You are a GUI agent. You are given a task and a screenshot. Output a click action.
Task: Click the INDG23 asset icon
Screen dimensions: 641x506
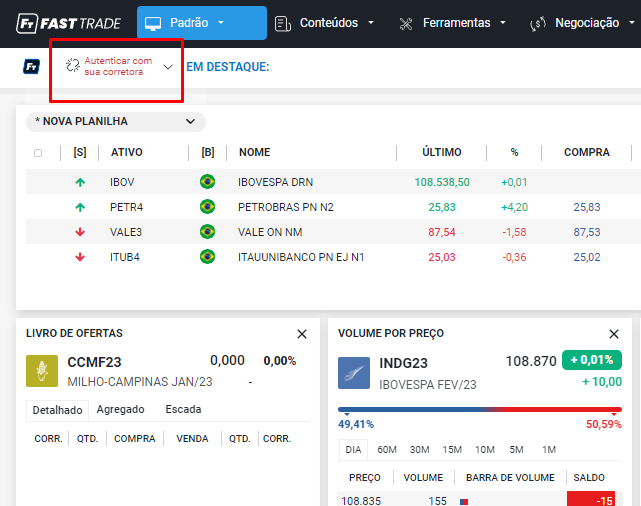(354, 373)
